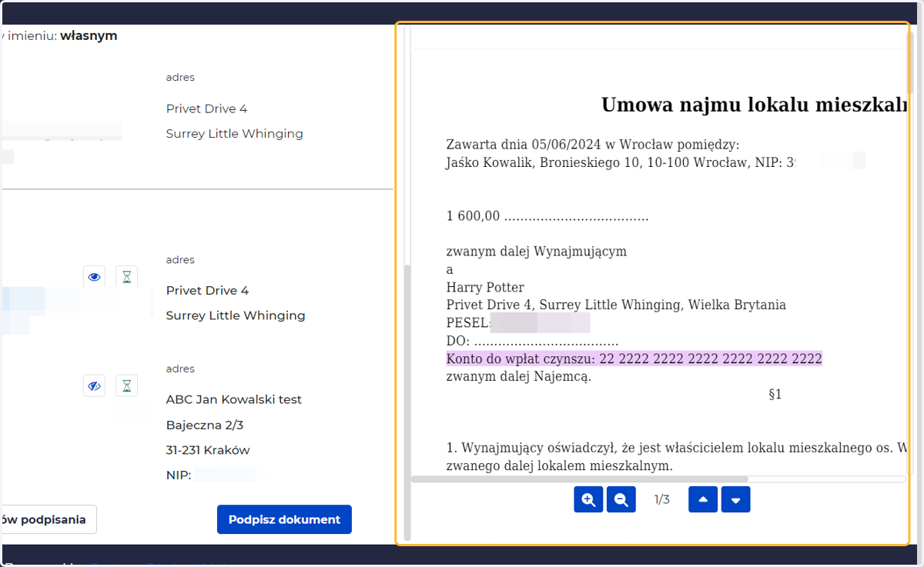Click the hourglass icon beside ABC Jan Kowalski test
Viewport: 924px width, 567px height.
pyautogui.click(x=127, y=385)
